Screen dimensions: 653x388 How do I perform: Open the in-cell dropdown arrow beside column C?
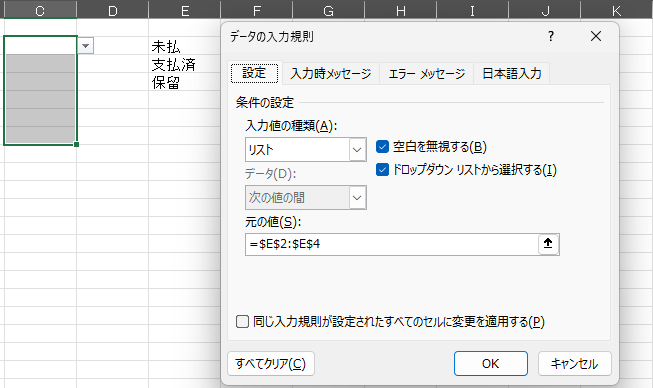[86, 45]
